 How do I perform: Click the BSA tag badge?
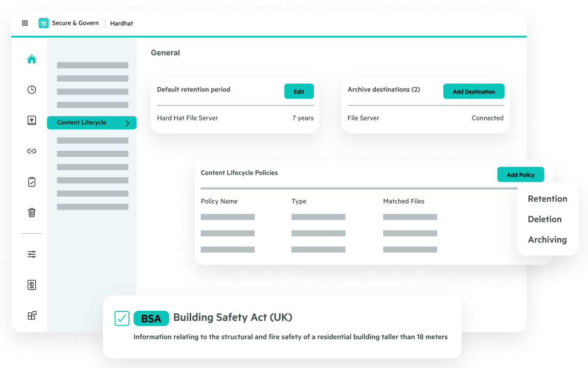click(151, 318)
